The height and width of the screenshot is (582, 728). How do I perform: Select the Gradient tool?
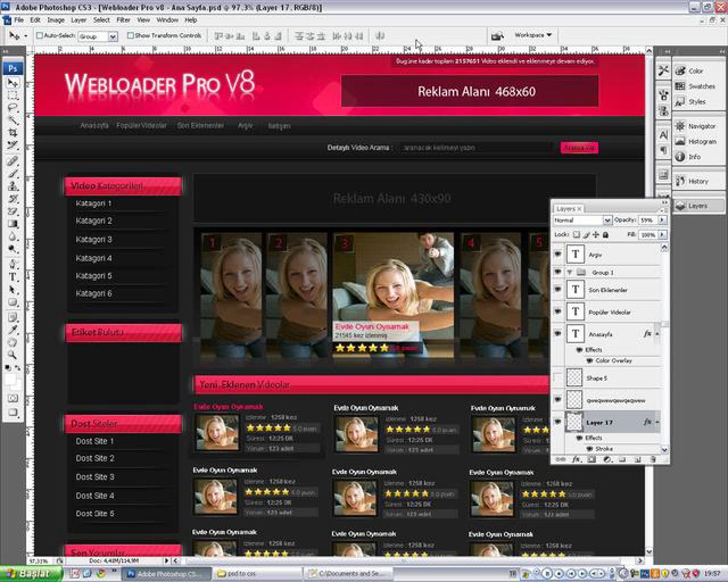[x=13, y=224]
